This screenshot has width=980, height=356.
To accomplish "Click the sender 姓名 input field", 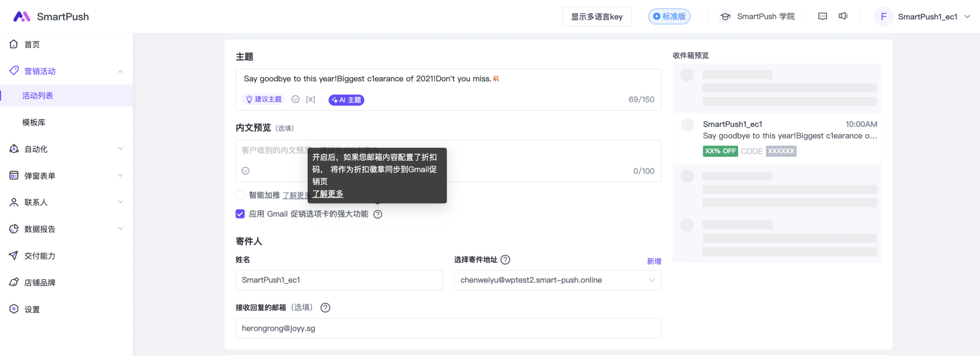I will tap(339, 280).
